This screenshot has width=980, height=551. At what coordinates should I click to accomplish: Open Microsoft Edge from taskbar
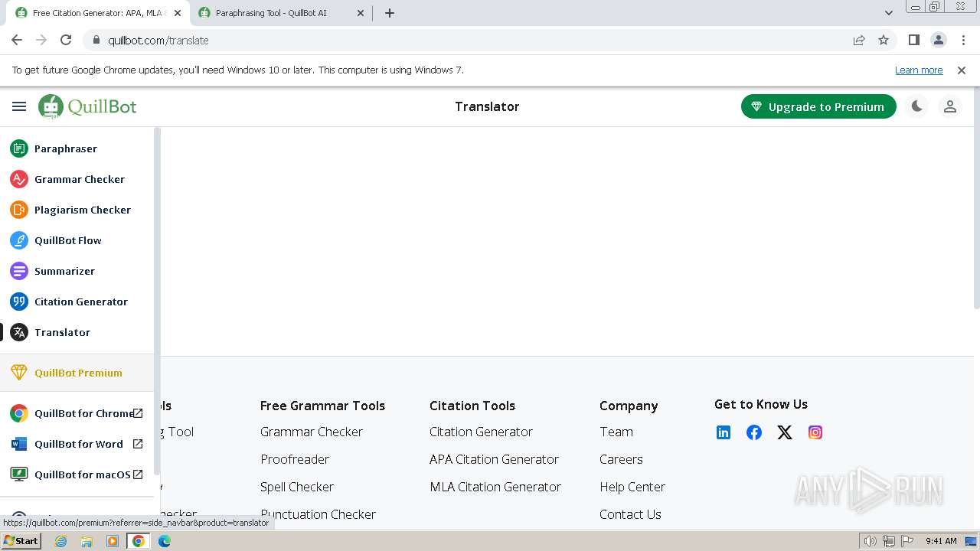[x=165, y=541]
